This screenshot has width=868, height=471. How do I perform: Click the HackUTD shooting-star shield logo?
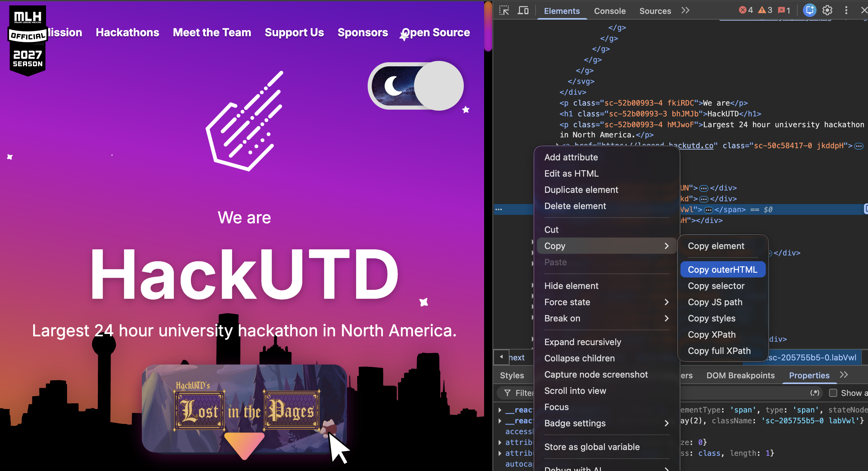tap(244, 121)
